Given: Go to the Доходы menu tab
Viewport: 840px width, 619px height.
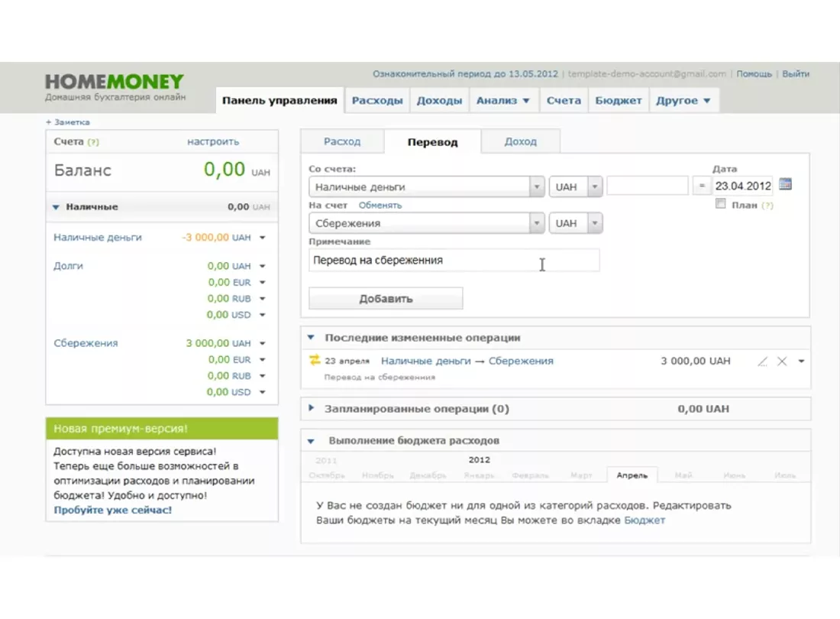Looking at the screenshot, I should [439, 100].
